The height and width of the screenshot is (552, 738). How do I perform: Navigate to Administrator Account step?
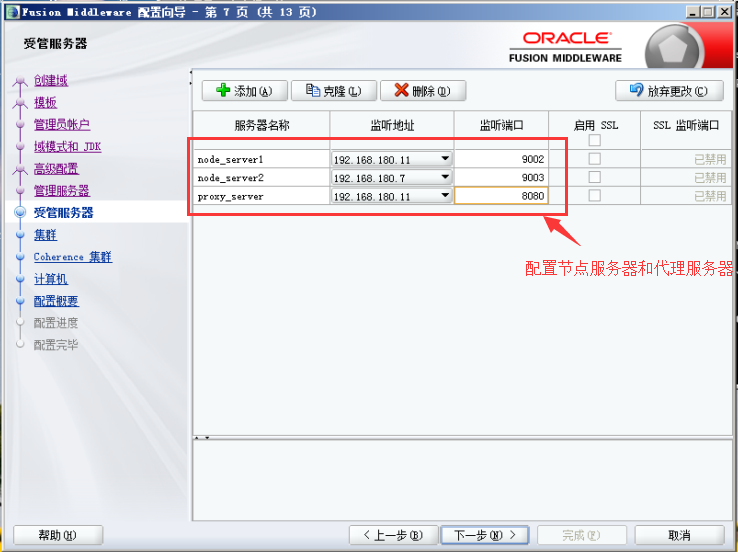point(61,125)
